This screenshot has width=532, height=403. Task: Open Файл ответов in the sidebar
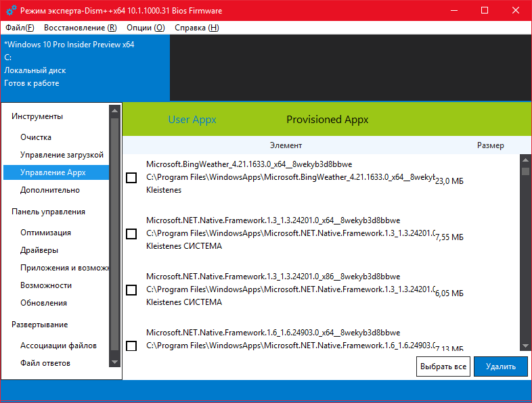[45, 364]
